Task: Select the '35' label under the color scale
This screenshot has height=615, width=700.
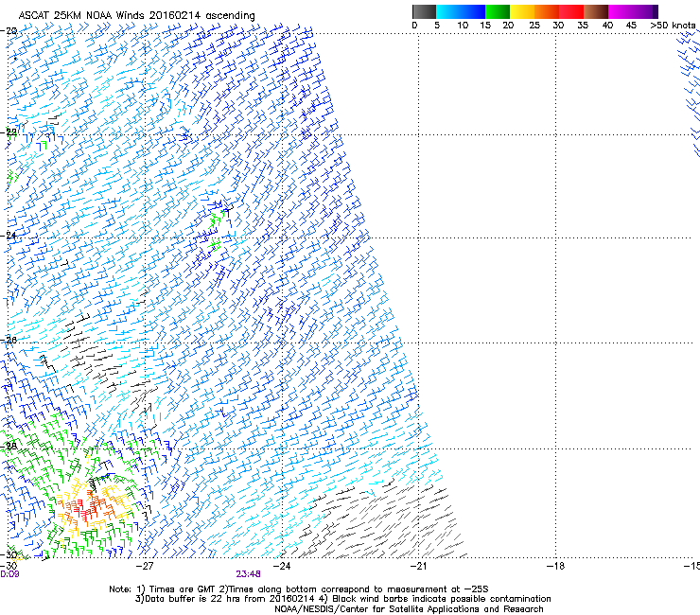Action: tap(583, 25)
